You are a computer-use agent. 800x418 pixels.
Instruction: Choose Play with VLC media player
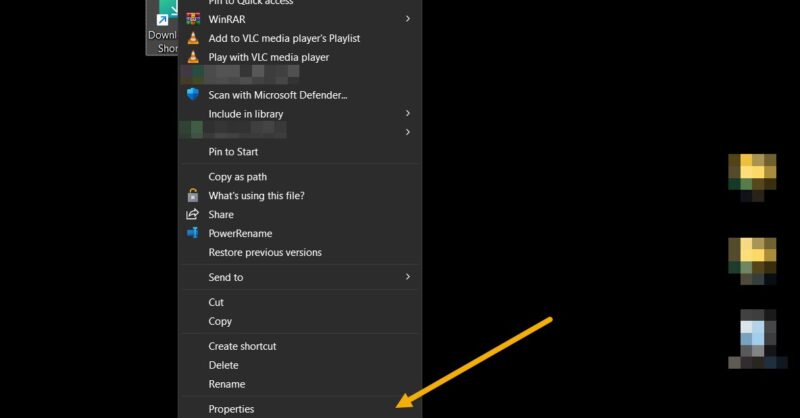(300, 57)
